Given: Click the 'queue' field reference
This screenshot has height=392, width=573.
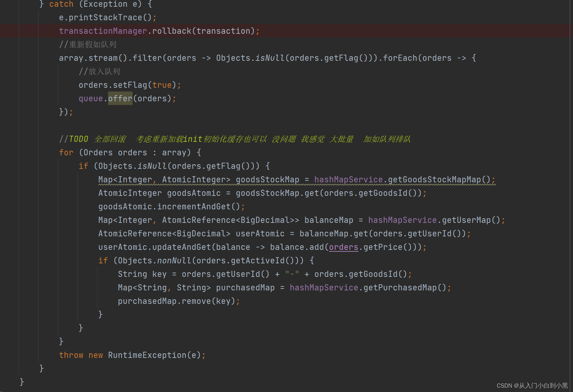Looking at the screenshot, I should [x=91, y=99].
